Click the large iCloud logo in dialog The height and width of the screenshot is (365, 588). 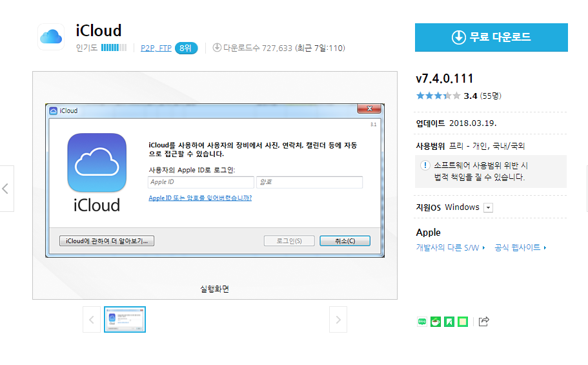point(97,163)
